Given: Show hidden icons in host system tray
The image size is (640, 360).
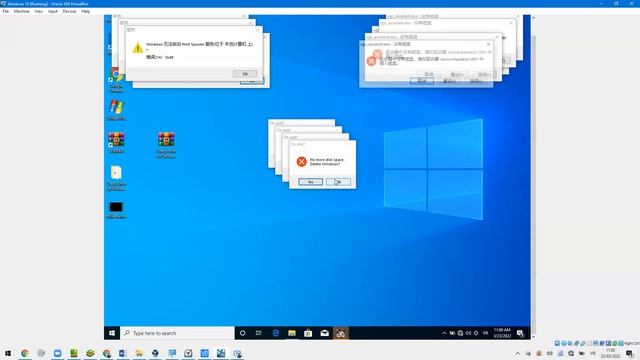Looking at the screenshot, I should point(518,353).
